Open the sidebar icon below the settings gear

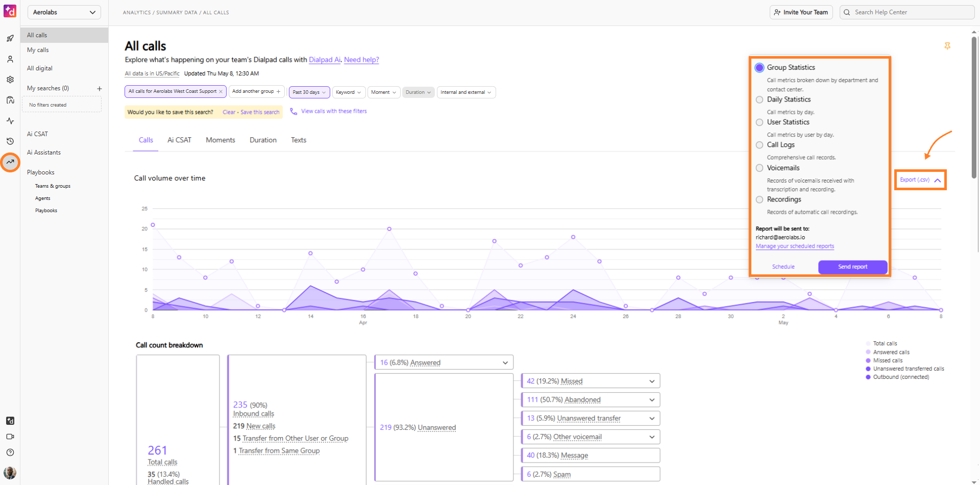10,100
